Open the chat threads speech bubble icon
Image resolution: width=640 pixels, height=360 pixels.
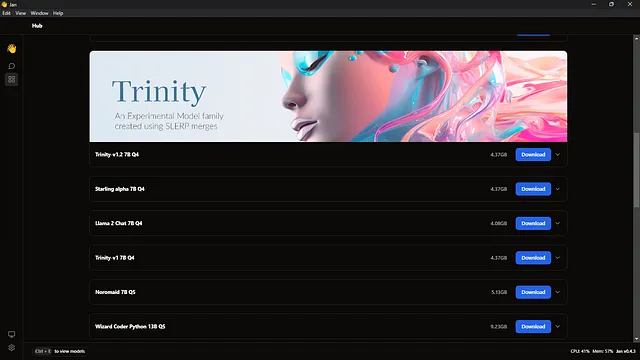point(11,66)
